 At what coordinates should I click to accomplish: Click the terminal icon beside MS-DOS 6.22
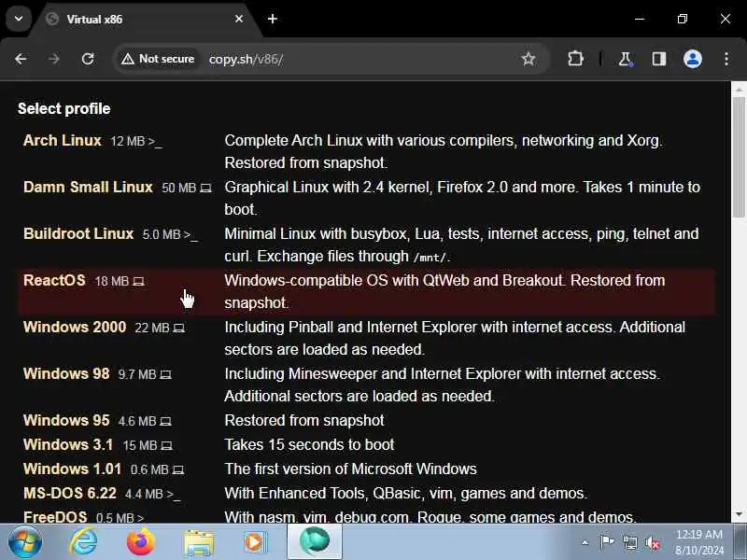click(x=173, y=495)
